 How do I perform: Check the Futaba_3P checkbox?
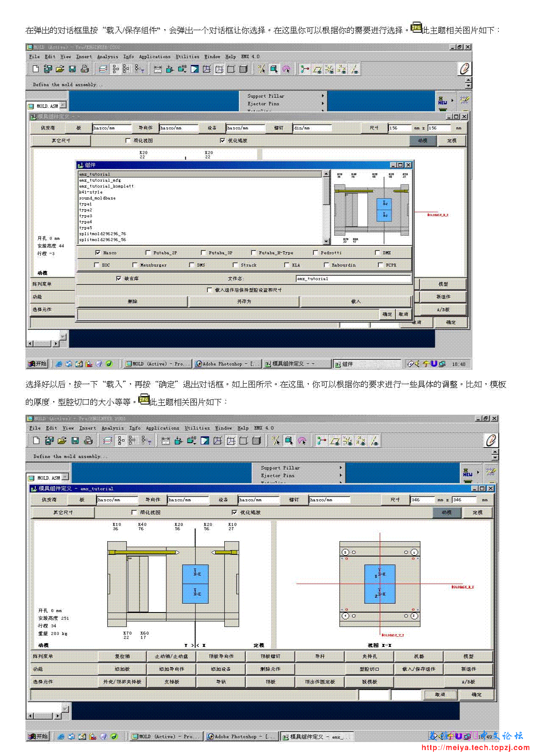point(203,253)
